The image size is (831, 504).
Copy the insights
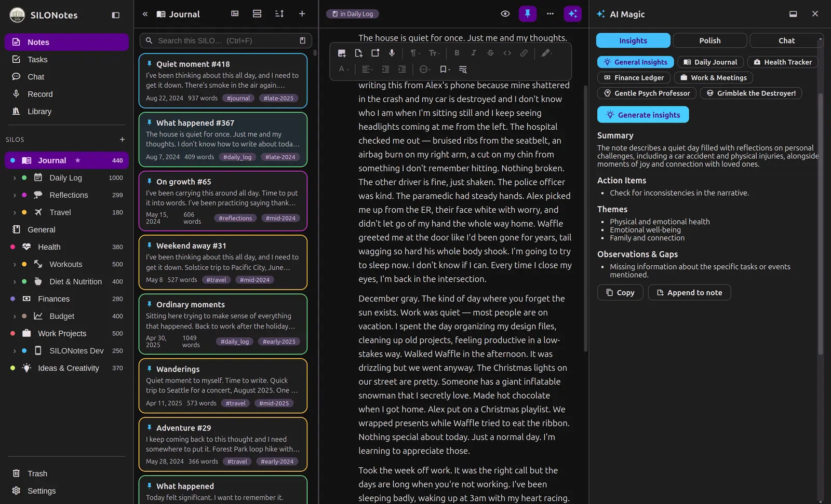pos(620,292)
